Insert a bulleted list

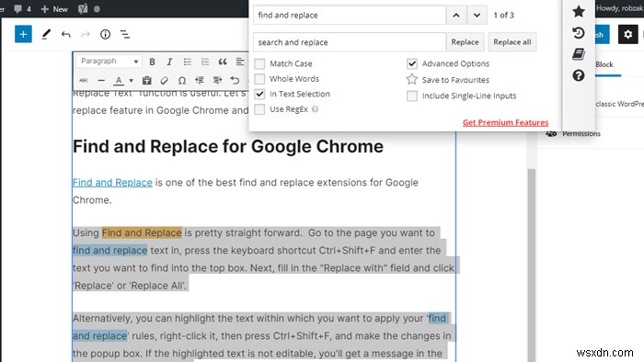pos(188,62)
